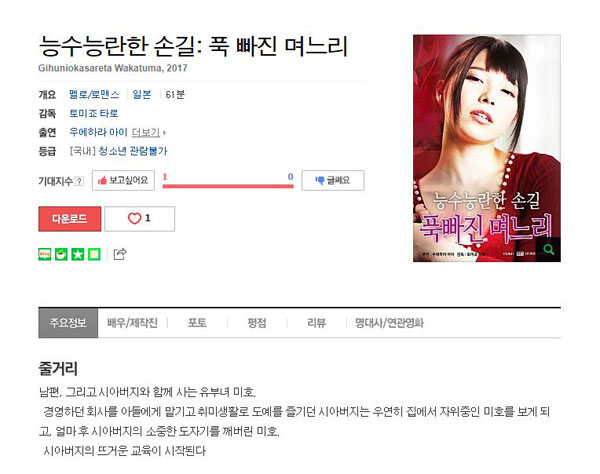Click the red 다운로드 button

coord(70,219)
